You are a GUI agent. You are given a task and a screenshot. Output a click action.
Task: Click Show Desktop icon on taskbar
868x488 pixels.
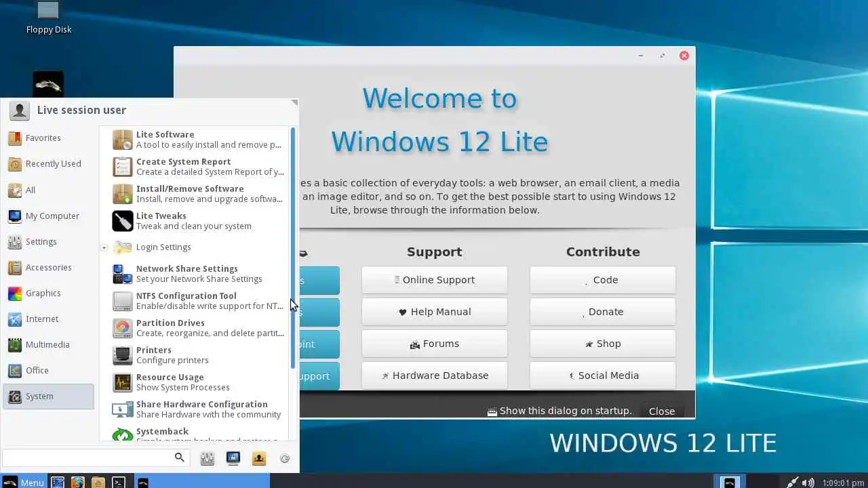click(58, 483)
